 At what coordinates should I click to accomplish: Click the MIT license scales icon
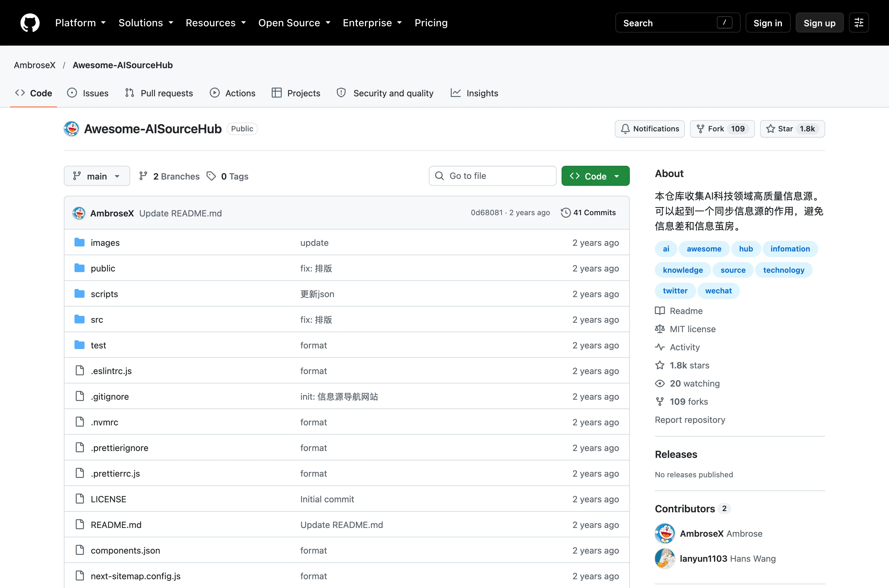tap(660, 329)
